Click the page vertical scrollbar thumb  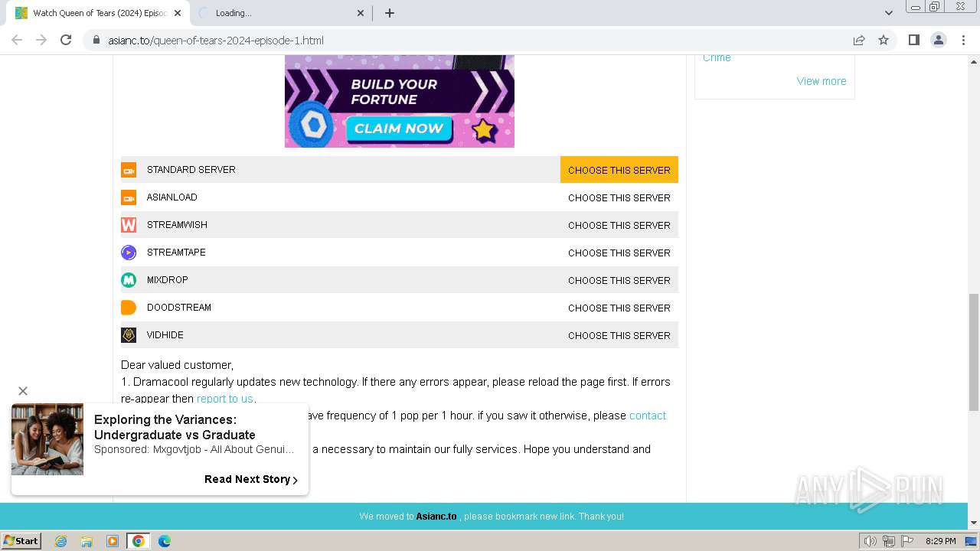tap(973, 352)
